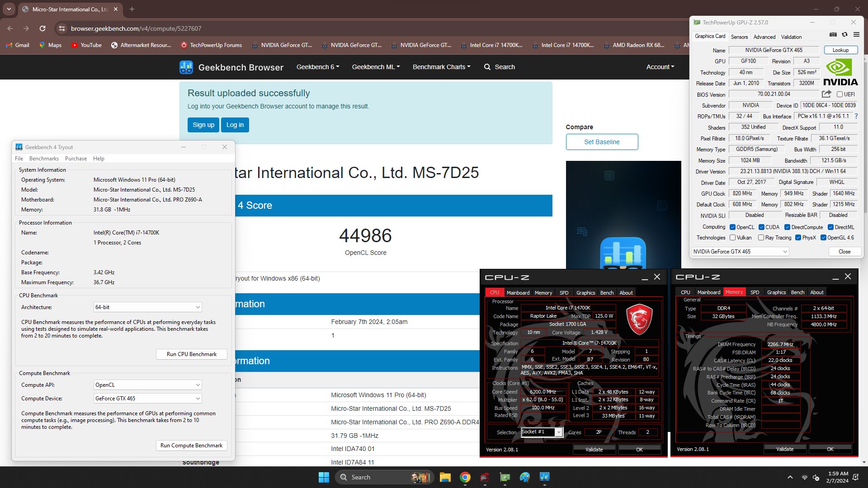Click the Wi-Fi network tray icon

pyautogui.click(x=805, y=477)
